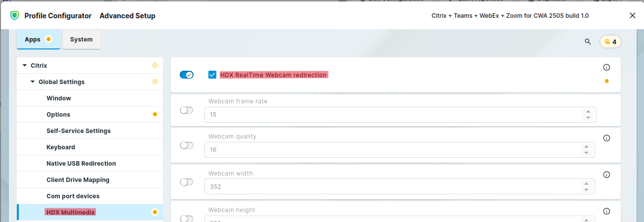Image resolution: width=644 pixels, height=222 pixels.
Task: Click info icon beside Webcam quality
Action: pos(606,138)
